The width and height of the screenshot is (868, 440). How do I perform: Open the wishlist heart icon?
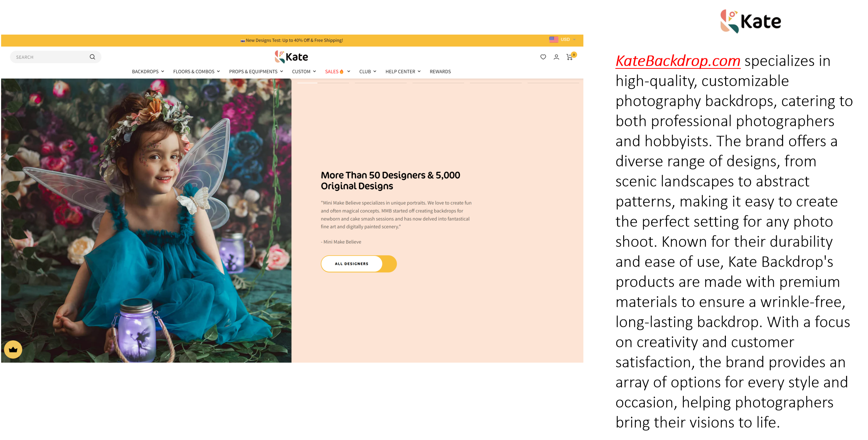pos(543,57)
